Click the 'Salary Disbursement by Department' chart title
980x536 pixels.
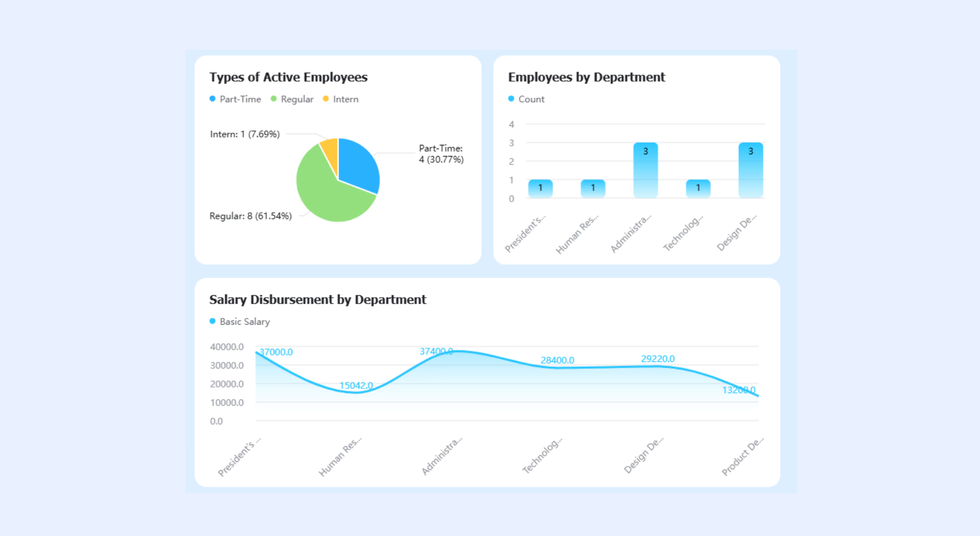pyautogui.click(x=318, y=300)
